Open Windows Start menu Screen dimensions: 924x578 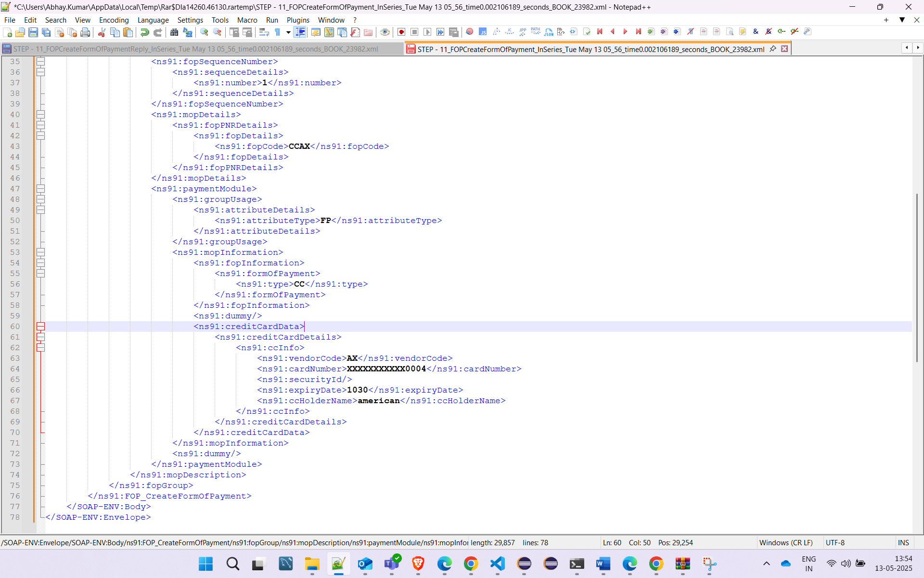click(x=206, y=563)
